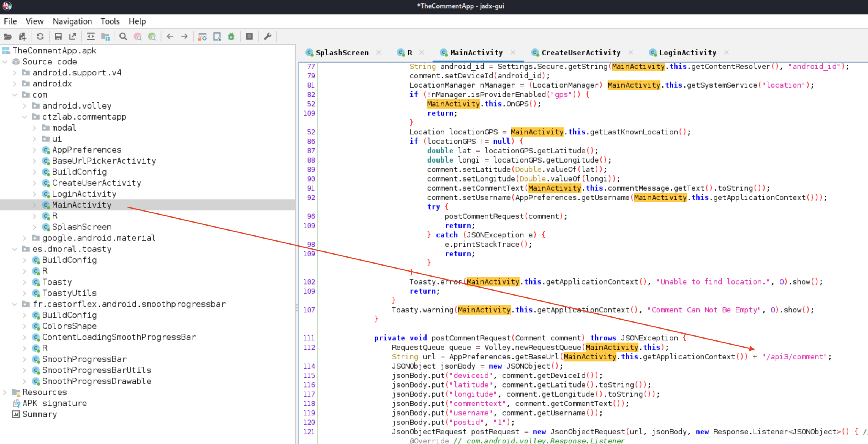868x444 pixels.
Task: Click the Add files toolbar icon
Action: coord(22,36)
